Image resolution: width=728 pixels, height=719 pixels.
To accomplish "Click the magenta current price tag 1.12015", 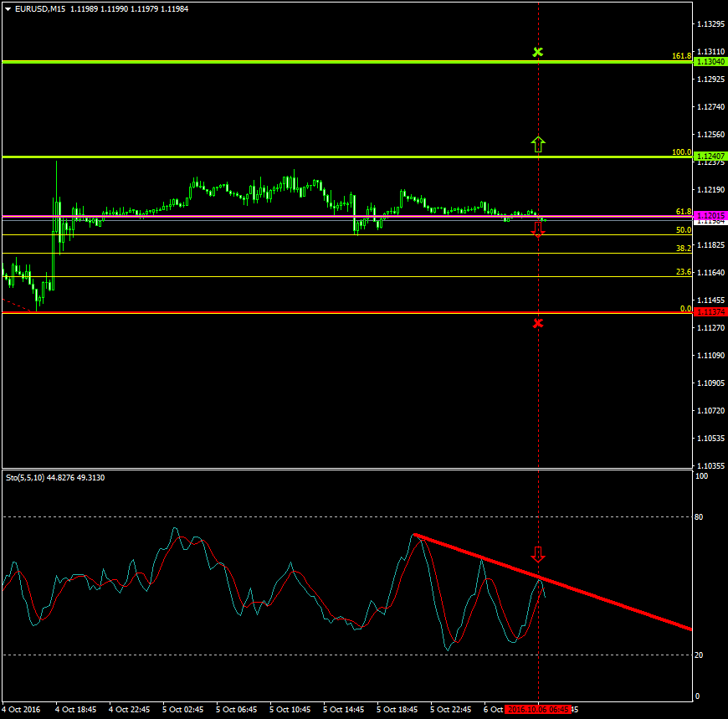I will pos(710,215).
